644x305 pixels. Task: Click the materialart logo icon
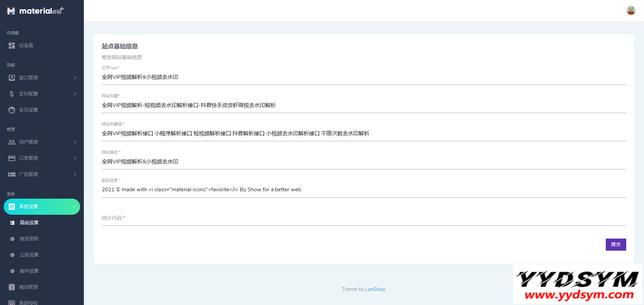[11, 11]
